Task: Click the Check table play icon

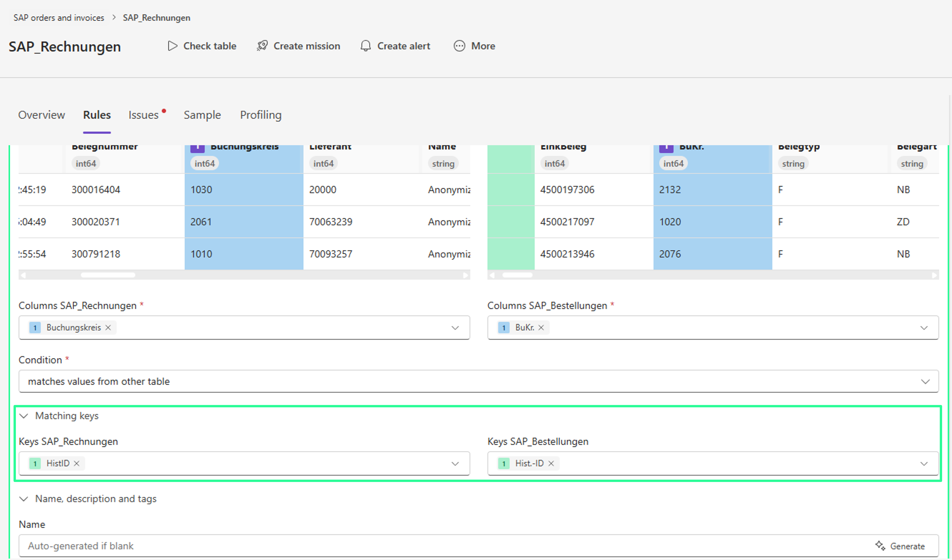Action: point(172,46)
